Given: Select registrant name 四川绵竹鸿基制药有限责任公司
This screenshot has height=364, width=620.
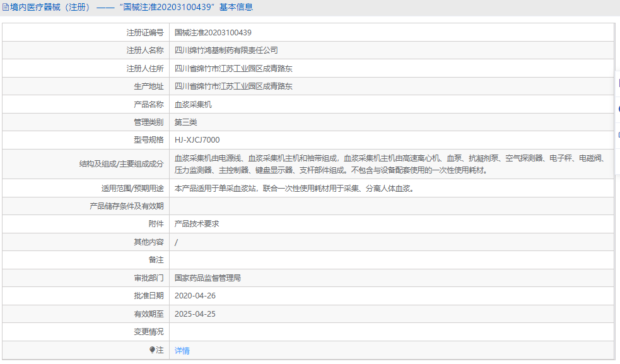Looking at the screenshot, I should (x=226, y=50).
